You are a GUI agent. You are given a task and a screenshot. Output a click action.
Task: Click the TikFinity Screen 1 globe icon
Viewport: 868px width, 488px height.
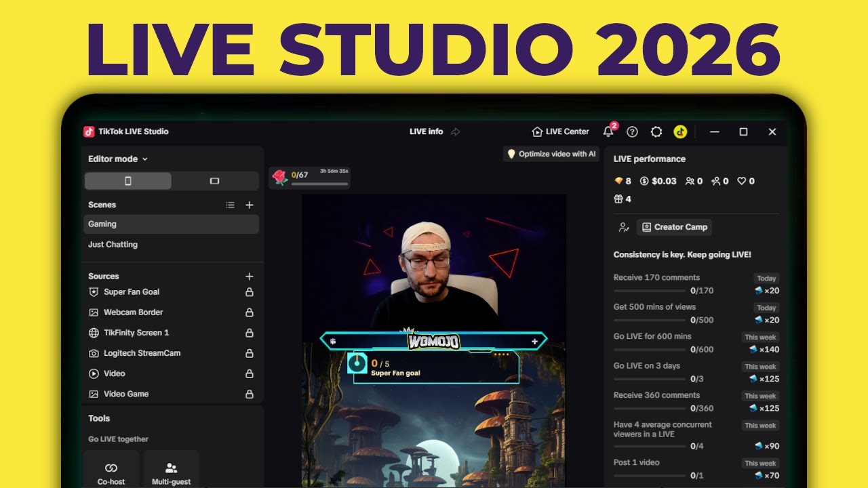click(x=94, y=333)
